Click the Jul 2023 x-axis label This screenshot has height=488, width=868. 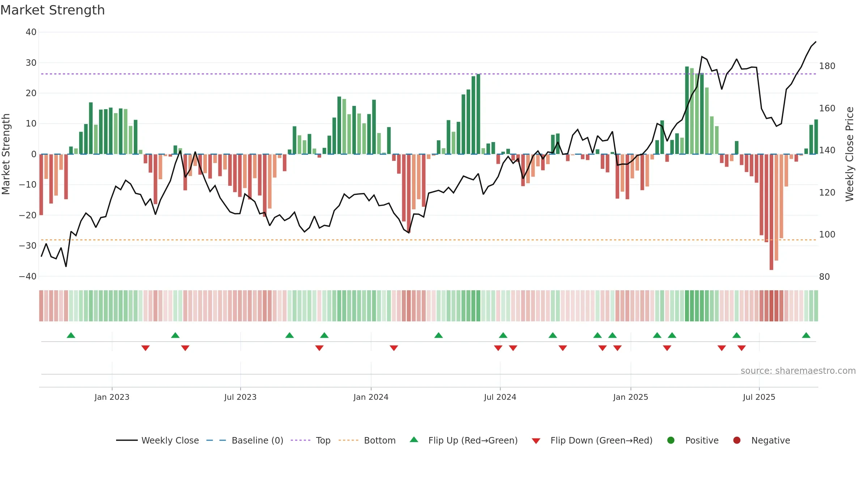point(240,397)
